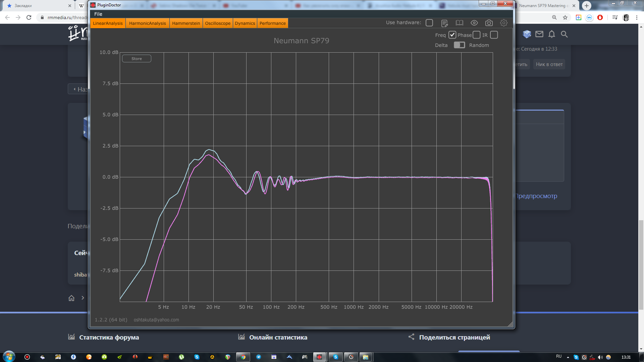Click the RU language indicator

click(559, 357)
